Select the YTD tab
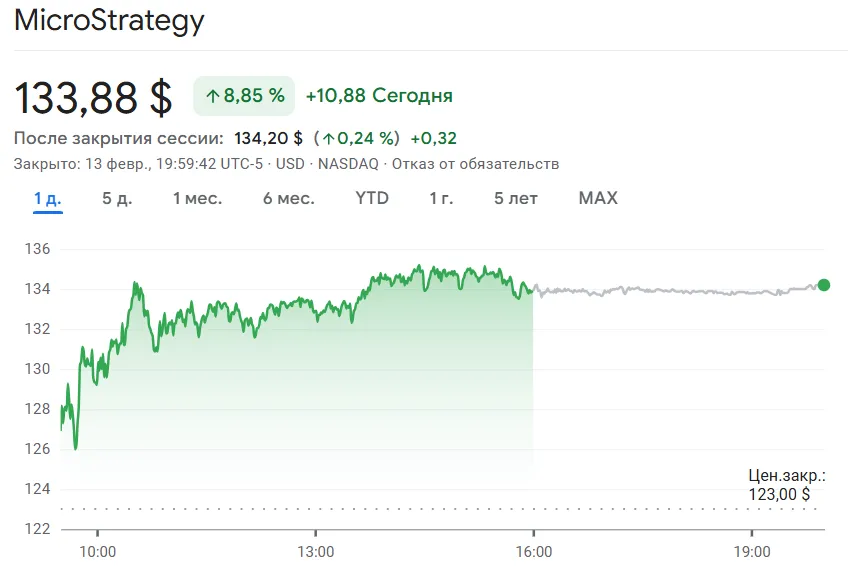This screenshot has height=571, width=848. pyautogui.click(x=372, y=198)
